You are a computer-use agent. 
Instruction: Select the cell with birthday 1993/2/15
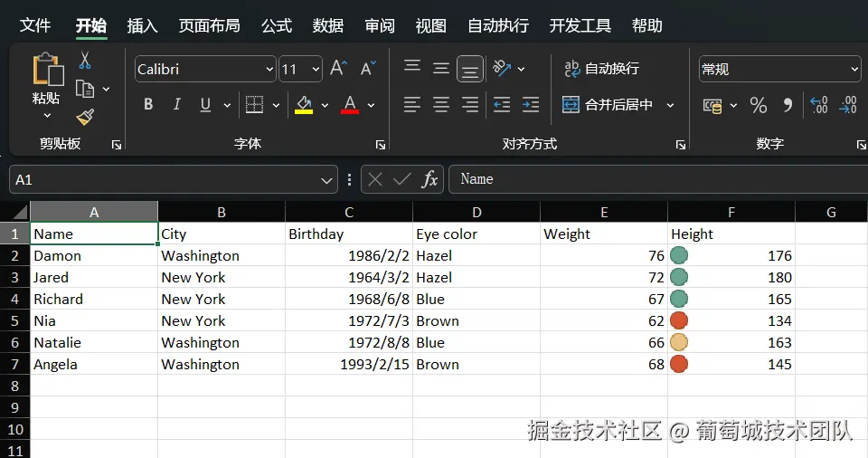click(x=349, y=364)
